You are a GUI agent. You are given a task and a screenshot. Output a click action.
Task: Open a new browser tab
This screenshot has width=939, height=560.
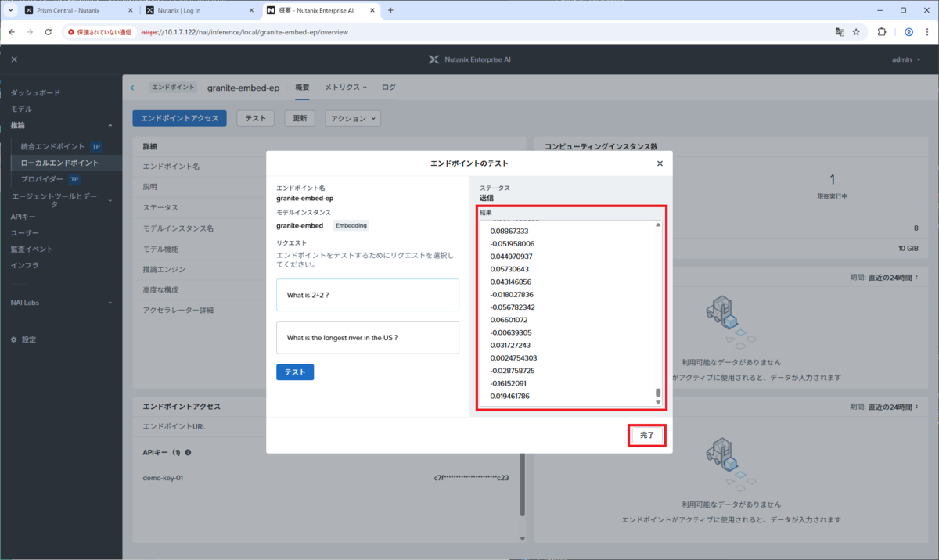[x=390, y=10]
